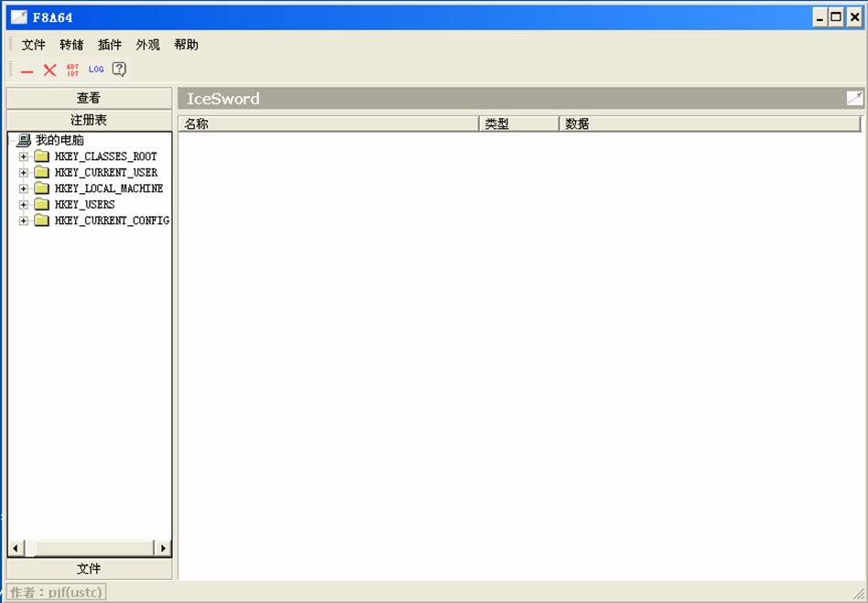Sort by the 数据 column header
Viewport: 868px width, 603px height.
pos(711,124)
